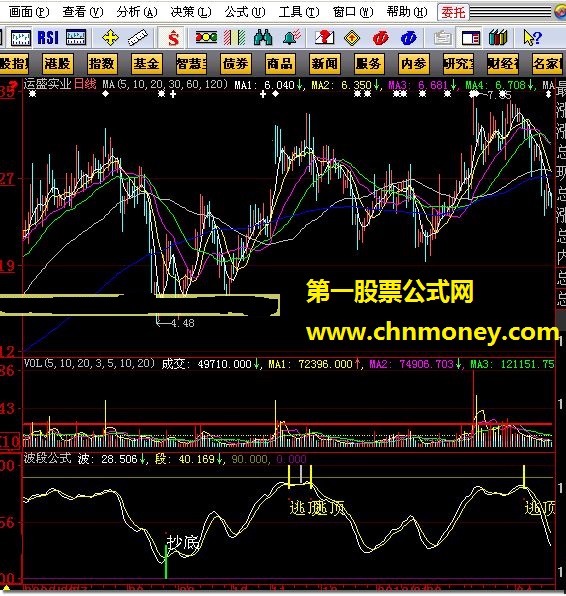Viewport: 566px width, 596px height.
Task: Switch to the 指数 tab
Action: pyautogui.click(x=101, y=63)
